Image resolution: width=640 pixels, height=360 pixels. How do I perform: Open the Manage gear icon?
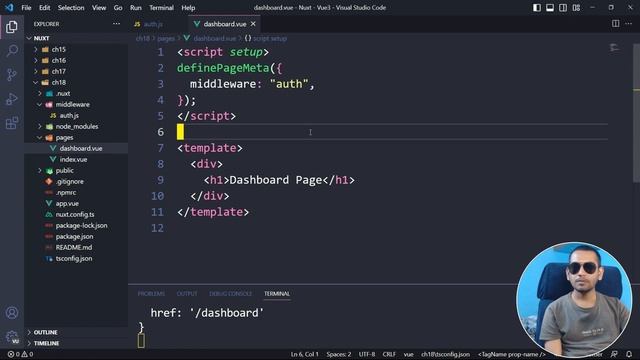(x=12, y=337)
